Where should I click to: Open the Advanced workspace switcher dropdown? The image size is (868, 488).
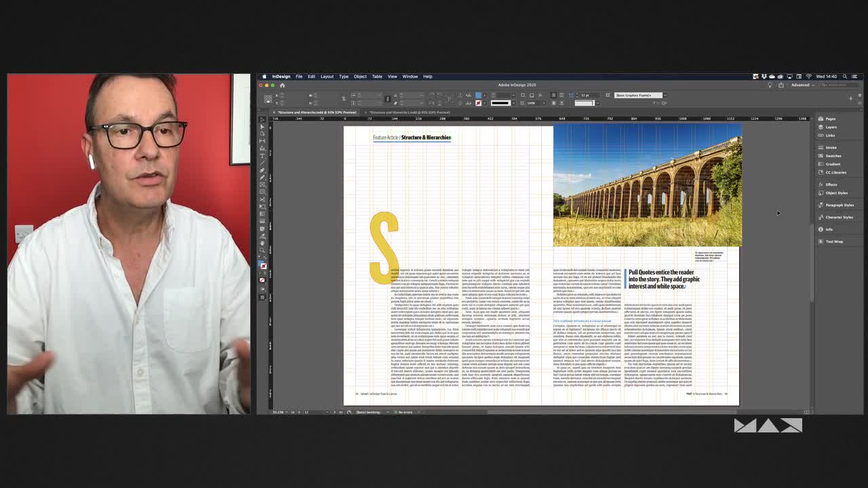(x=802, y=85)
